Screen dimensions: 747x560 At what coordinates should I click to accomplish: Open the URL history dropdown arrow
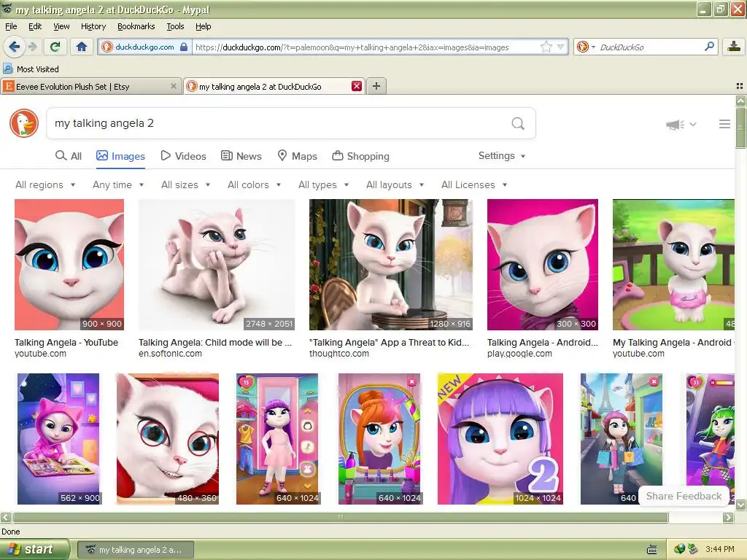point(561,47)
